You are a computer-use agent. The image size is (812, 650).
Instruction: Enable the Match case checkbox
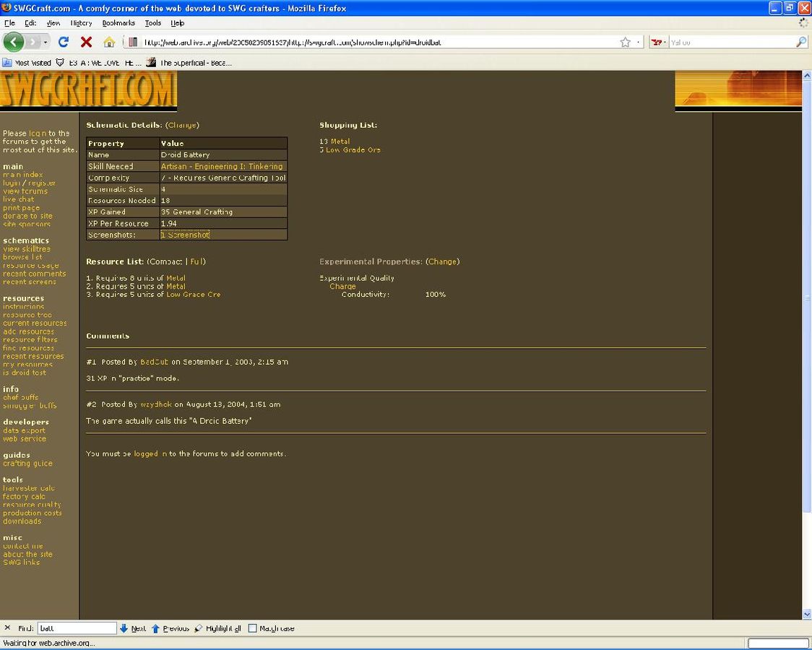[x=252, y=628]
